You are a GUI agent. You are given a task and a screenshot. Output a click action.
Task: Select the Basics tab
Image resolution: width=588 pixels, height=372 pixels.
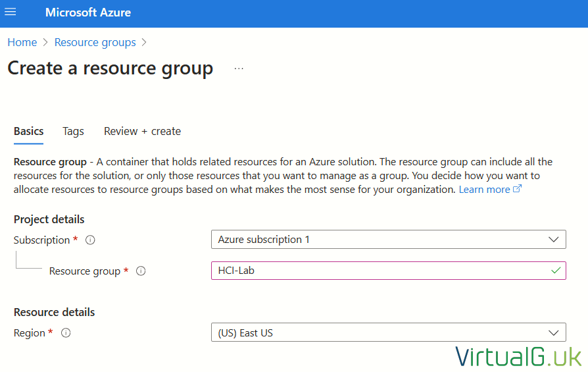[28, 132]
